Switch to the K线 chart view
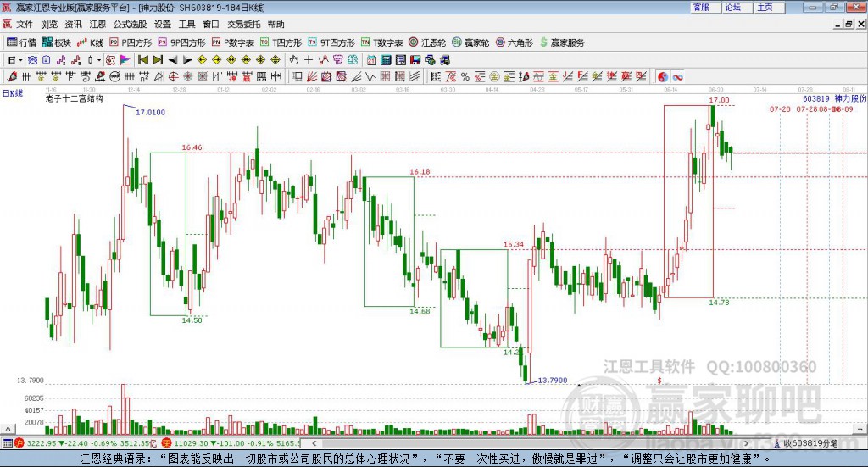868x467 pixels. (x=90, y=42)
